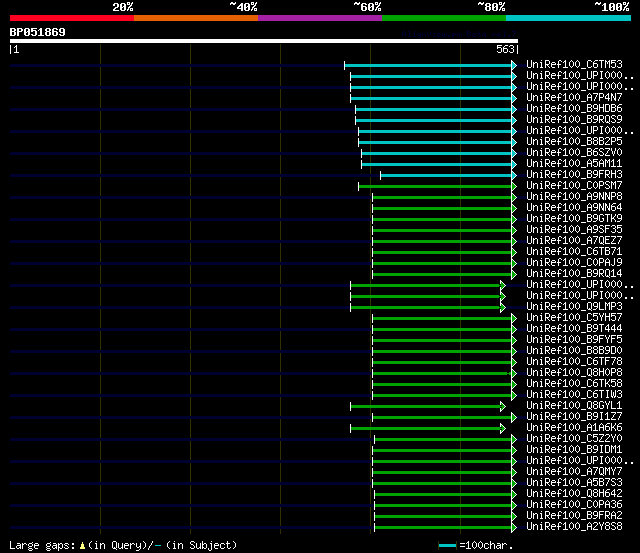Select the UniRef100_B8B9D0 hit

point(574,351)
